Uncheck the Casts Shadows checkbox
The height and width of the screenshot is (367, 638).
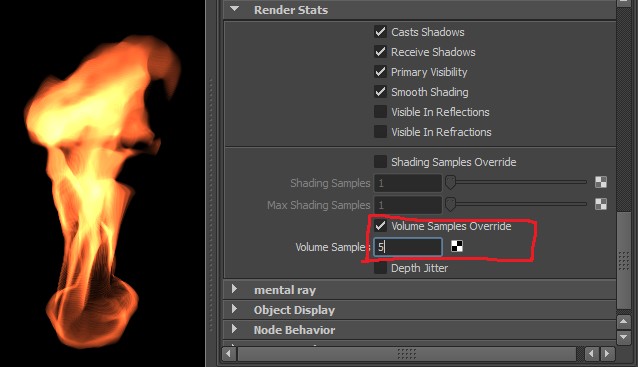click(380, 32)
